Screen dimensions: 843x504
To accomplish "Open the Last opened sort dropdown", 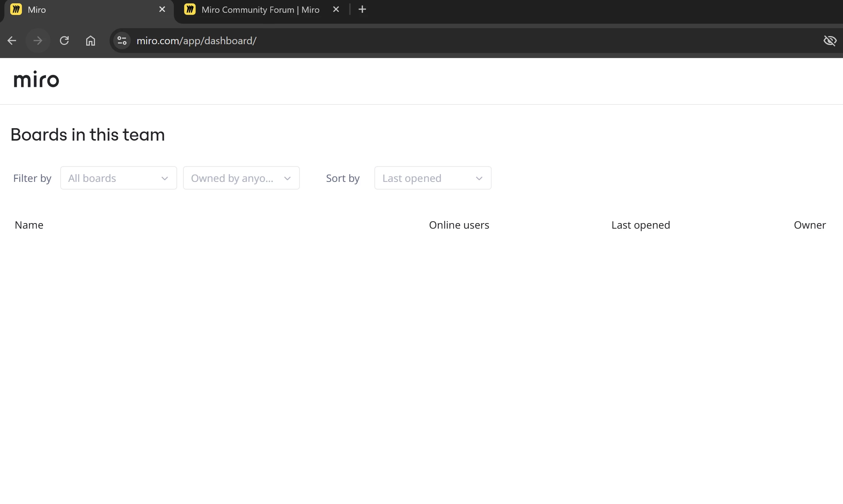I will 432,178.
